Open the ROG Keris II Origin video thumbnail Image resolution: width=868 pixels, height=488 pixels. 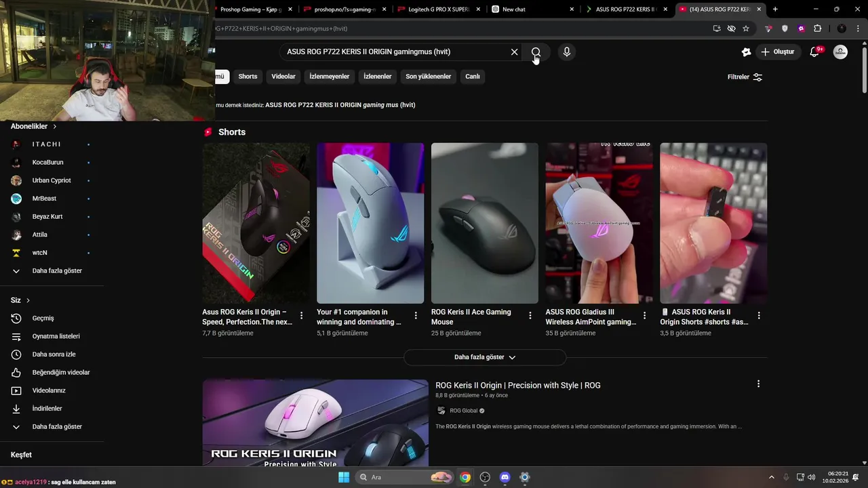315,422
